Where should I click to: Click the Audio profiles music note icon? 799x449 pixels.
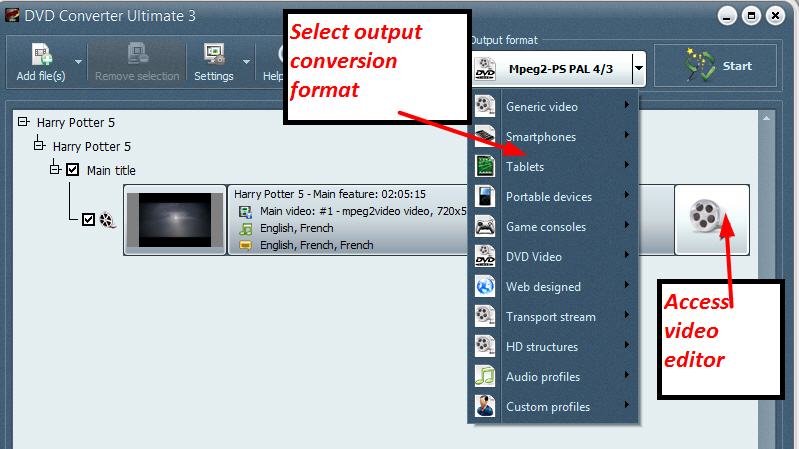(485, 377)
